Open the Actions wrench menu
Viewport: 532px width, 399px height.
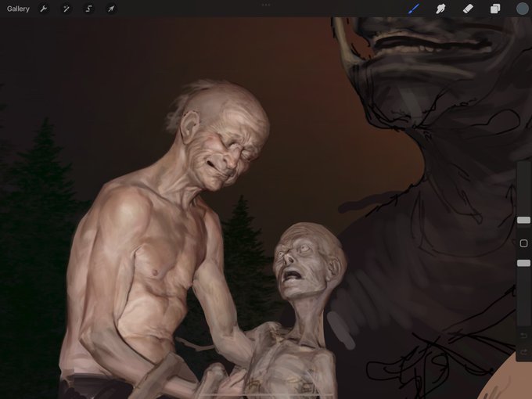point(44,9)
